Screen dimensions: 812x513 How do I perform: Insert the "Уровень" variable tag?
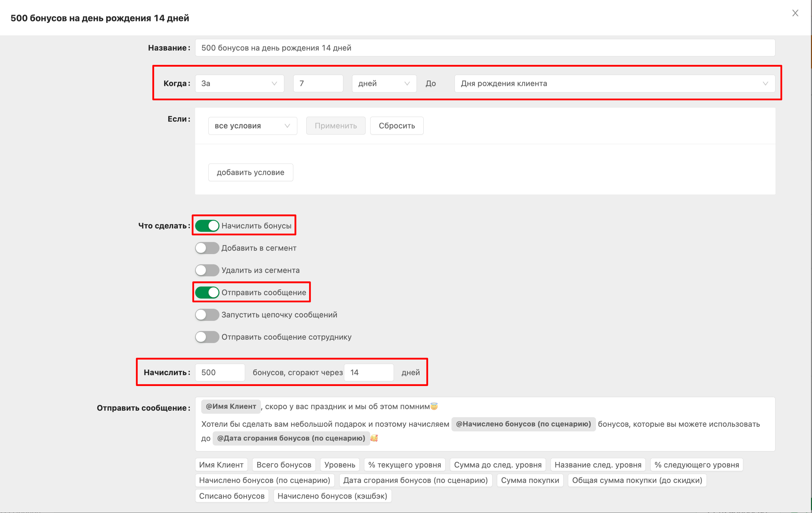(340, 464)
